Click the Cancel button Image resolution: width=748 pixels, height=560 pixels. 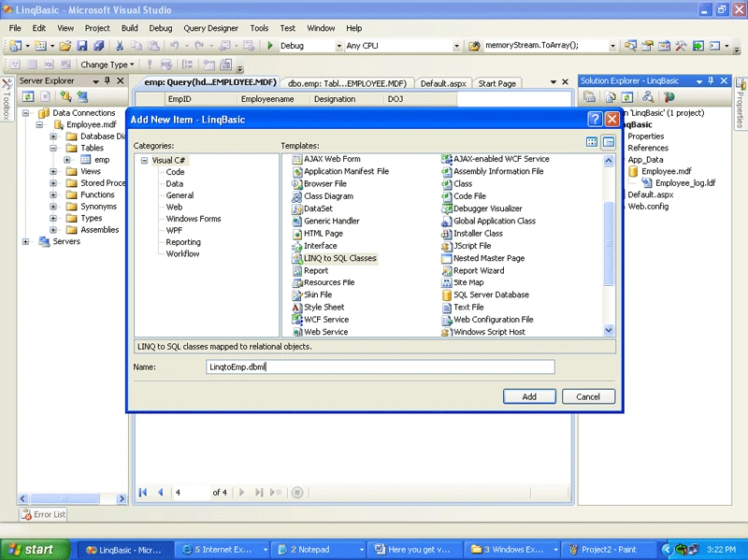click(x=588, y=396)
